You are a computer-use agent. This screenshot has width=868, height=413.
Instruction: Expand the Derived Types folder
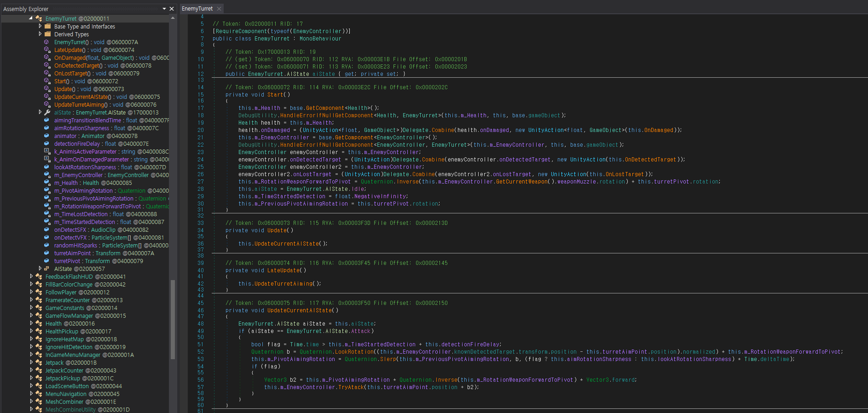40,34
